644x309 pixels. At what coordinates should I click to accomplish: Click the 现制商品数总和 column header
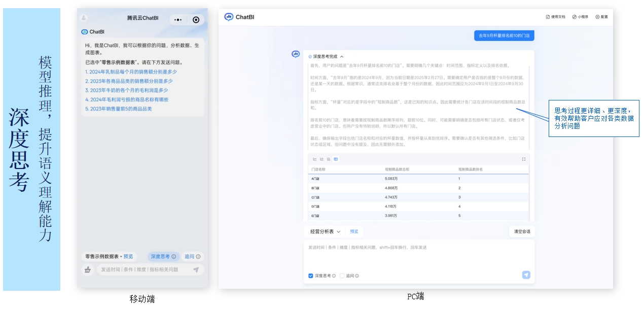397,169
